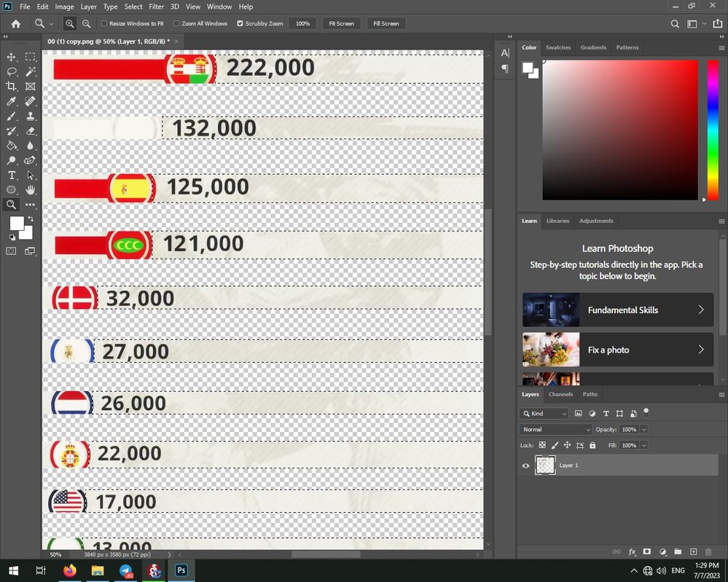Select the Path Selection tool
The width and height of the screenshot is (728, 582).
[x=30, y=175]
